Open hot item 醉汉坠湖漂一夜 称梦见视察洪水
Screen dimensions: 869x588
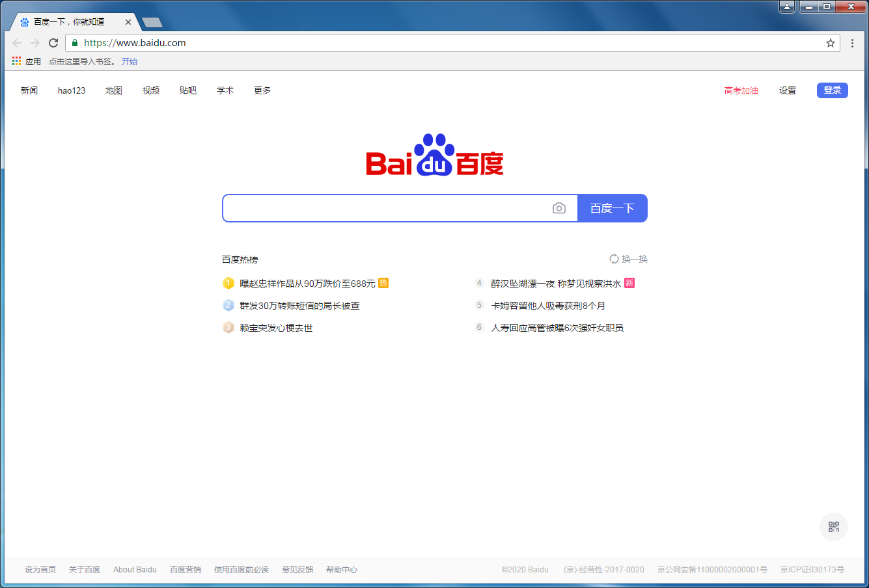pyautogui.click(x=557, y=284)
